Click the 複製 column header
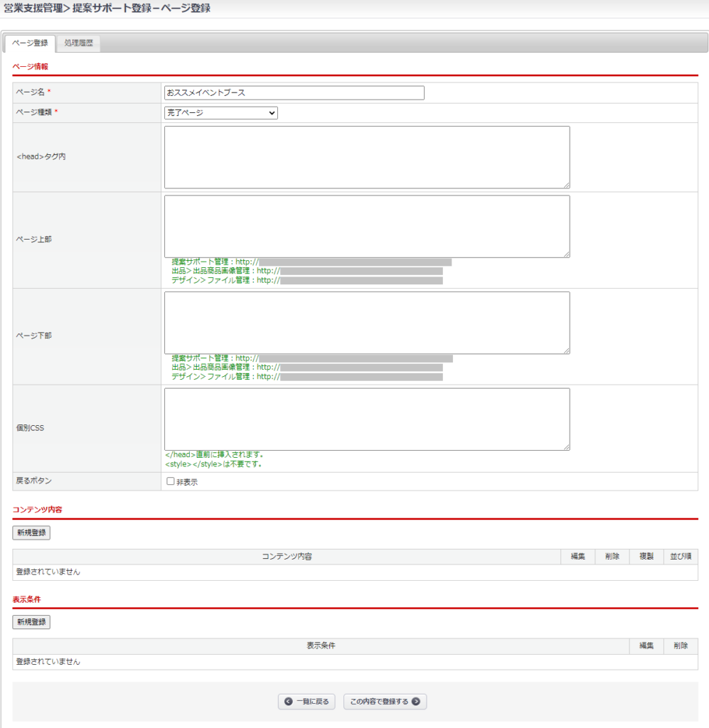Viewport: 709px width, 728px height. coord(646,557)
